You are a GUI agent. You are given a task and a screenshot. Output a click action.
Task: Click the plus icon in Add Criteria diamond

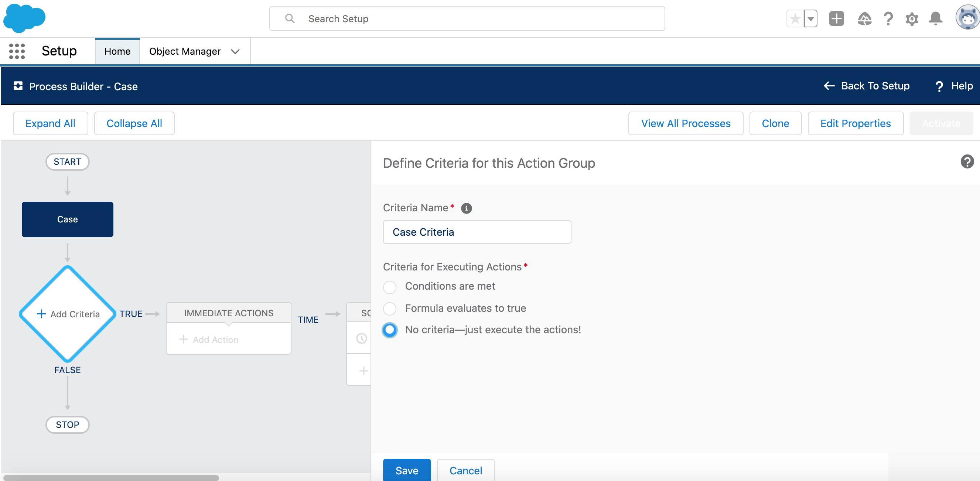pyautogui.click(x=41, y=314)
